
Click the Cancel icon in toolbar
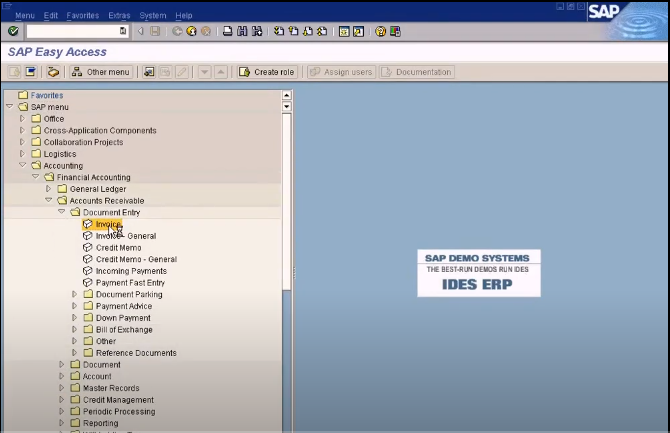point(206,31)
